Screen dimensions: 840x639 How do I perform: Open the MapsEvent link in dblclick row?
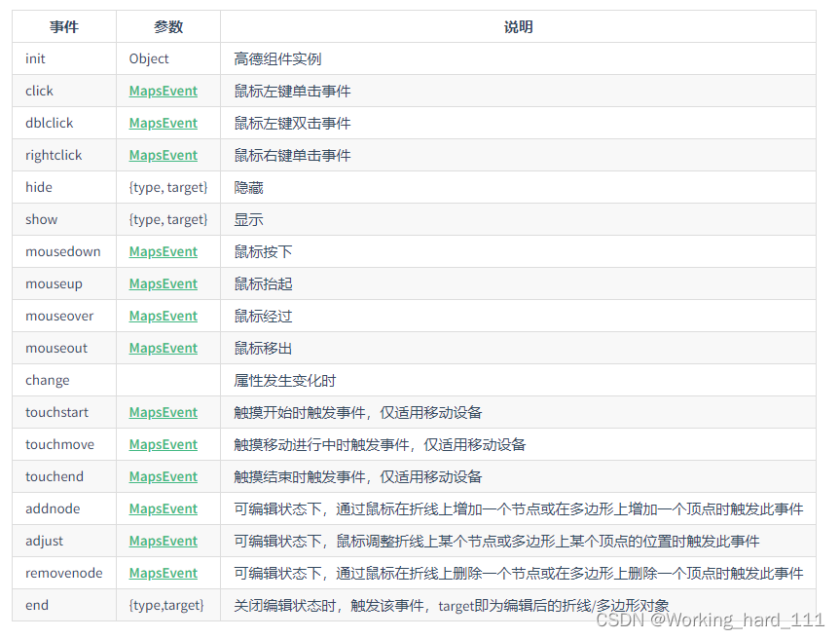(164, 124)
